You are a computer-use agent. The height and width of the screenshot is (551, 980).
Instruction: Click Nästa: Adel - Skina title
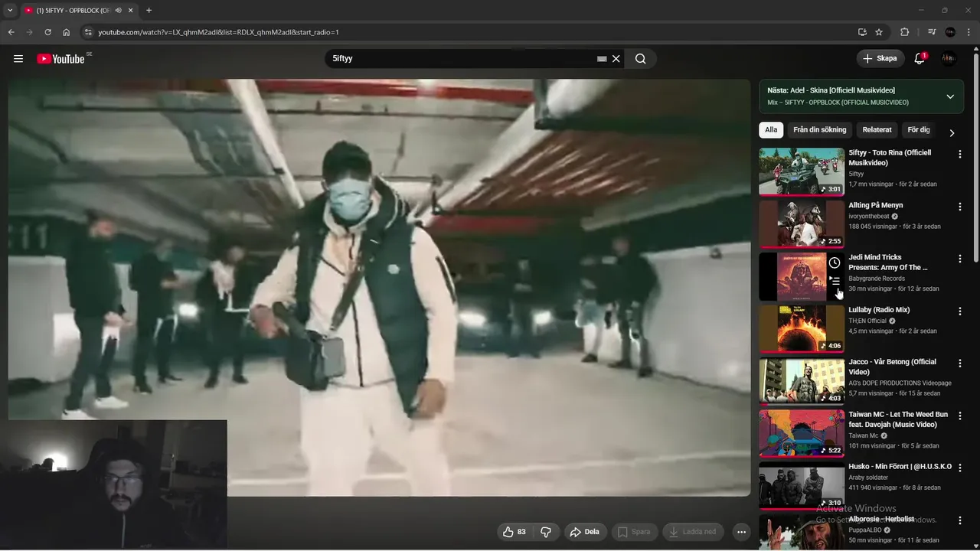pos(831,90)
